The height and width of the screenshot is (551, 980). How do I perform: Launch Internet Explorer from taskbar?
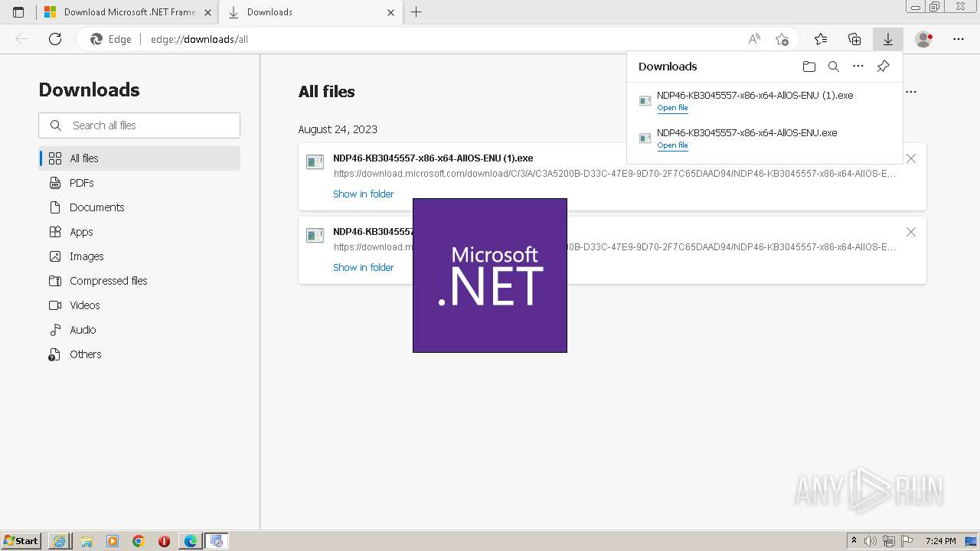click(x=60, y=541)
